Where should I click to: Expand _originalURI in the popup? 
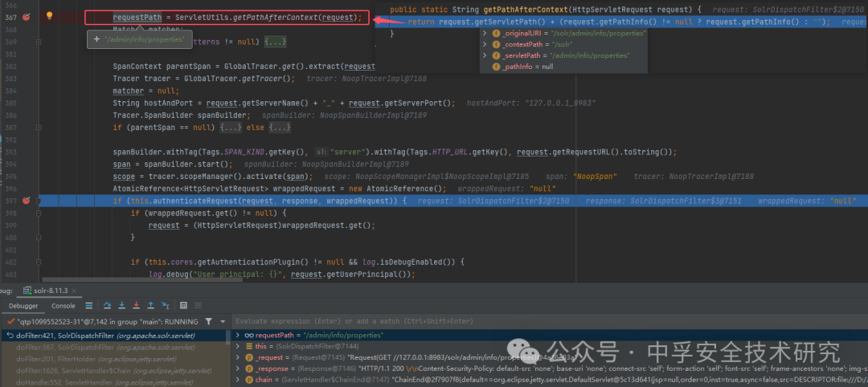pos(485,33)
